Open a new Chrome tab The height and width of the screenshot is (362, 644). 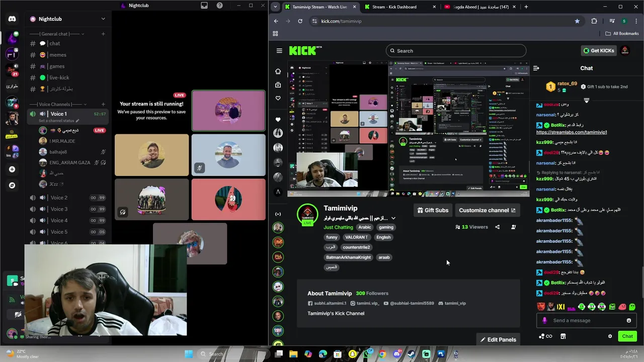coord(526,7)
